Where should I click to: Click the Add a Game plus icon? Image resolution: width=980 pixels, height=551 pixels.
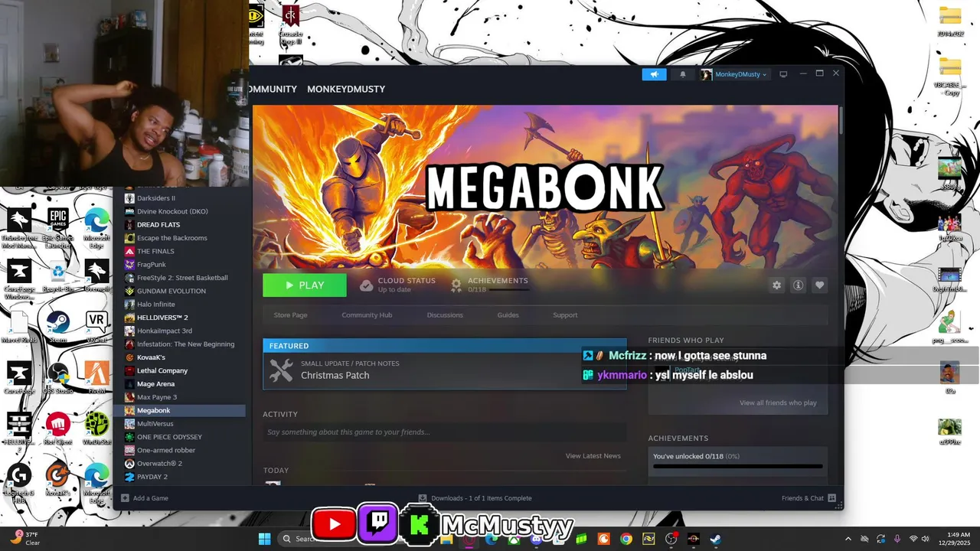tap(125, 498)
